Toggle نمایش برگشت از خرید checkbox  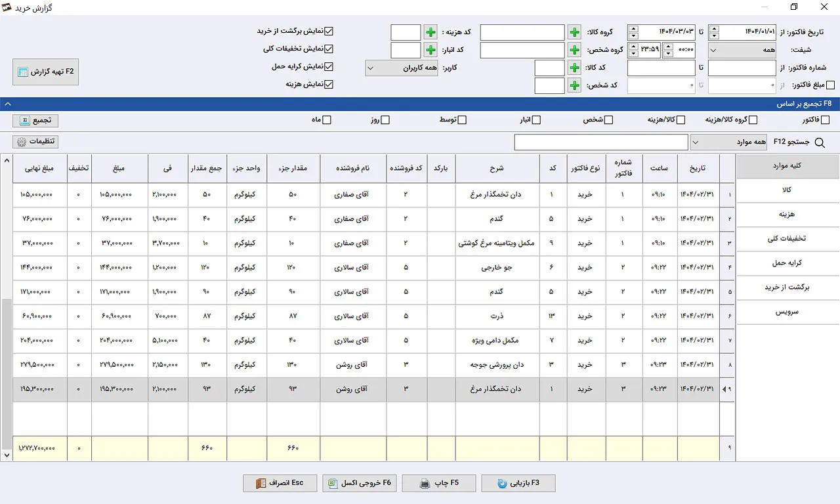click(x=329, y=31)
